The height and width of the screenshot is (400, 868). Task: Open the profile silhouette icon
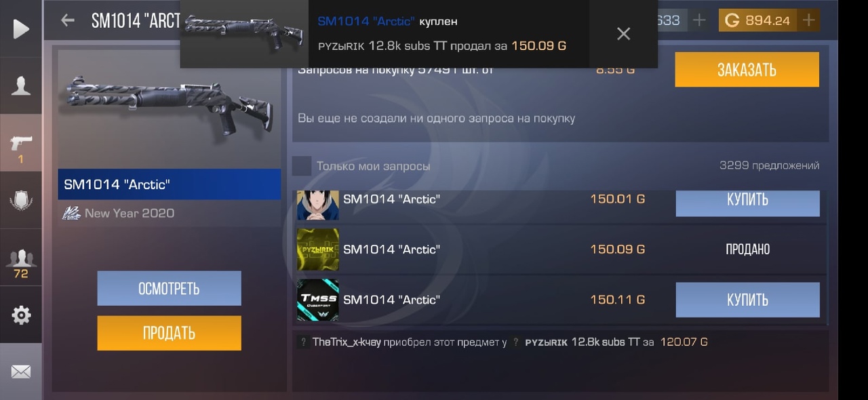(x=21, y=85)
